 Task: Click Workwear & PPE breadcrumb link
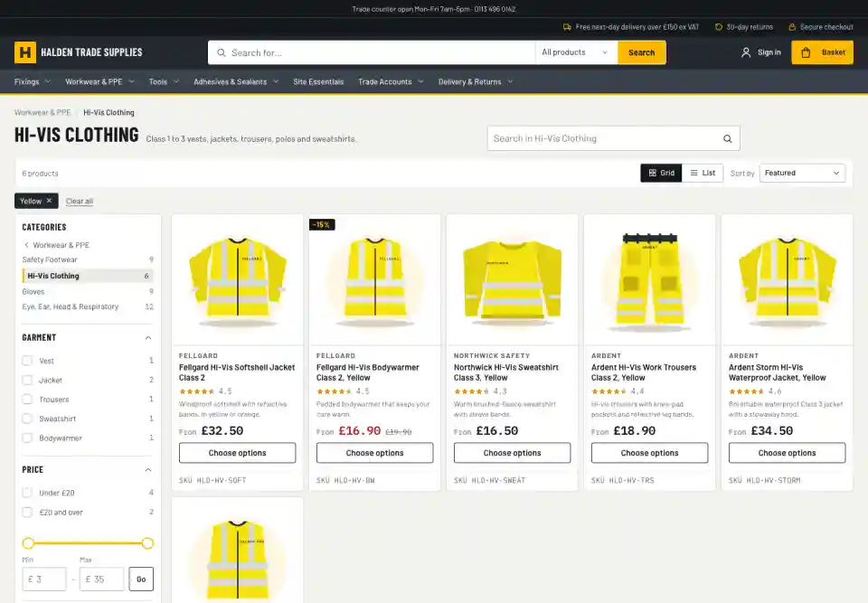[42, 112]
